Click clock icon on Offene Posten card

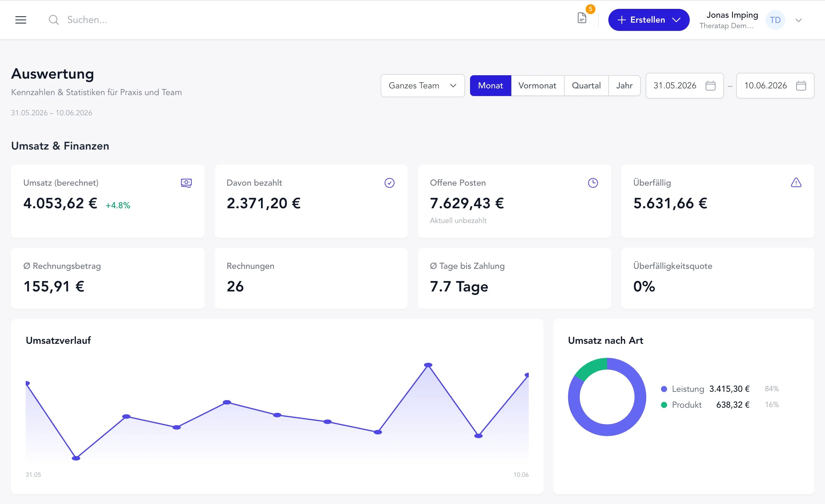[593, 183]
